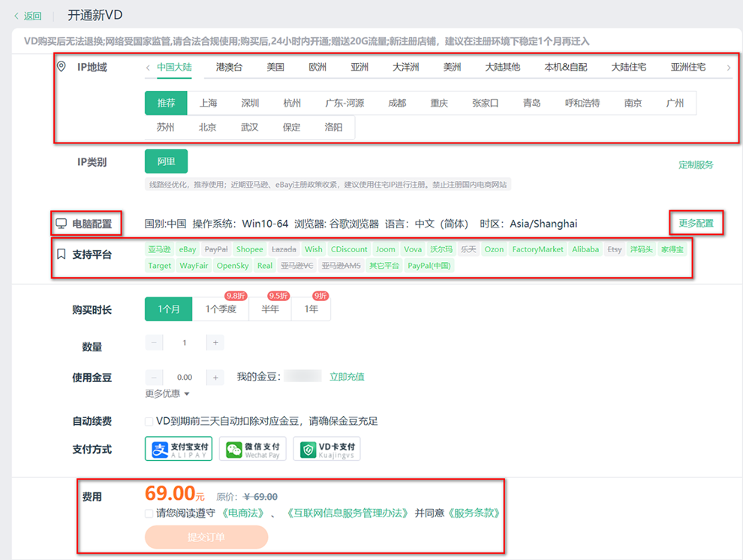Open the 立即充值 recharge link

point(347,377)
